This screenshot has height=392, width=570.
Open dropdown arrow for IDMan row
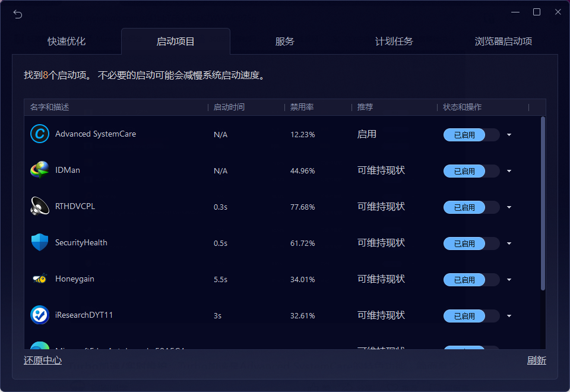509,171
